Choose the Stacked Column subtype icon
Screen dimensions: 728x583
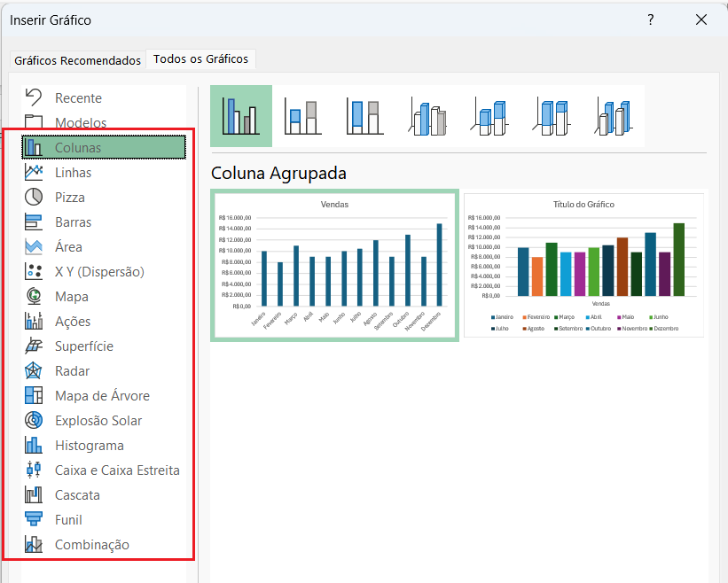pyautogui.click(x=302, y=116)
